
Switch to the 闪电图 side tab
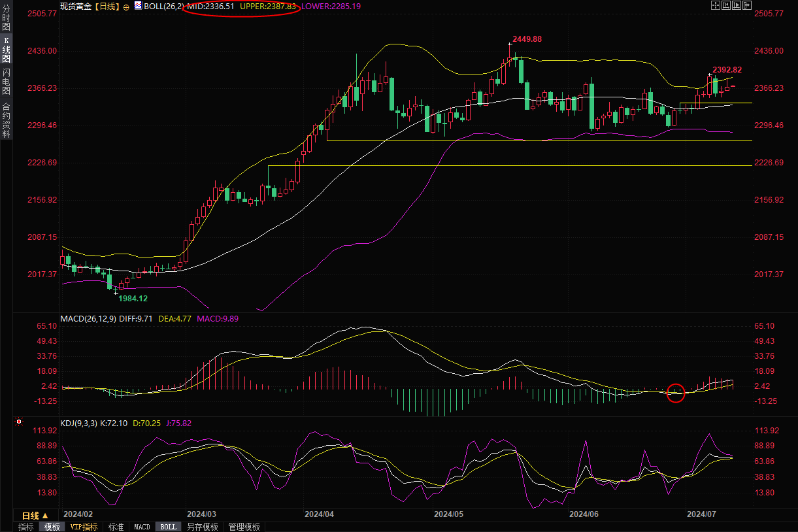[x=6, y=80]
